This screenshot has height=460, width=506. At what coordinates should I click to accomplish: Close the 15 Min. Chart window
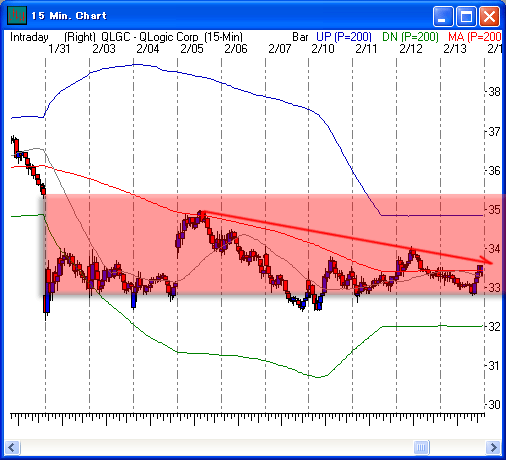489,16
